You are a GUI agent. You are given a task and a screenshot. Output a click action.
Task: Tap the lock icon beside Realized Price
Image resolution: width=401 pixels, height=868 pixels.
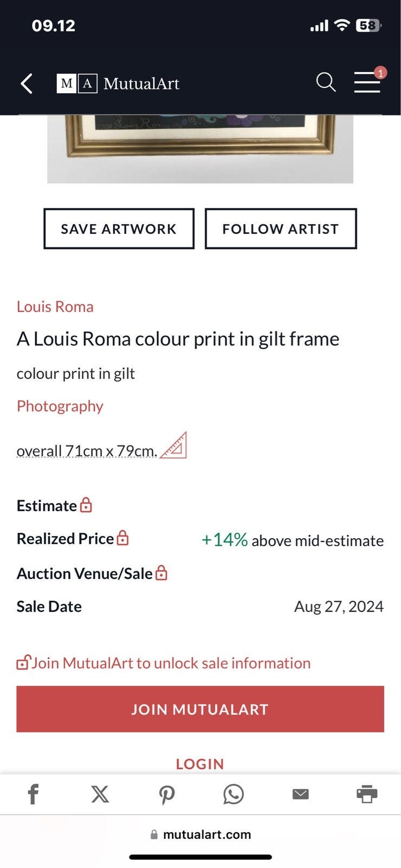coord(123,538)
